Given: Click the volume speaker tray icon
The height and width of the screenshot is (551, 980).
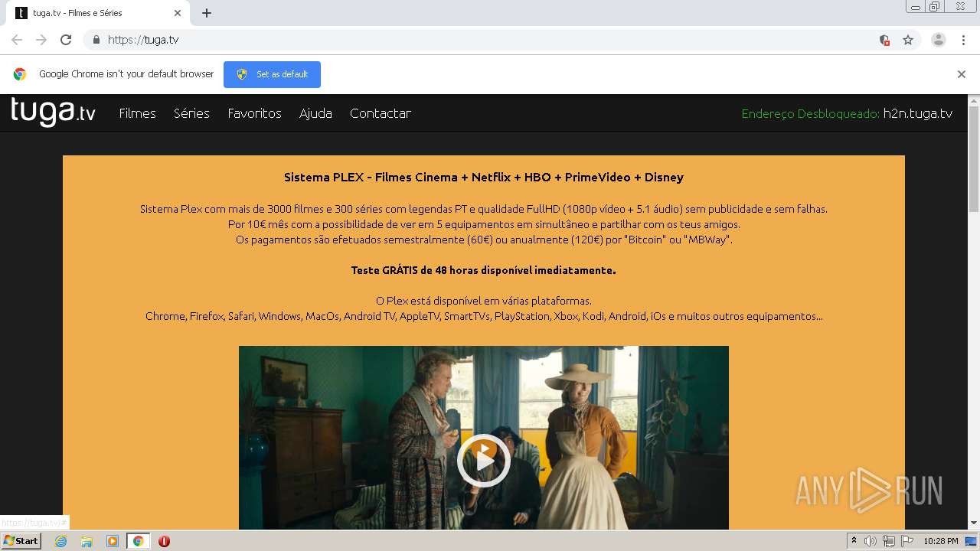Looking at the screenshot, I should point(871,541).
